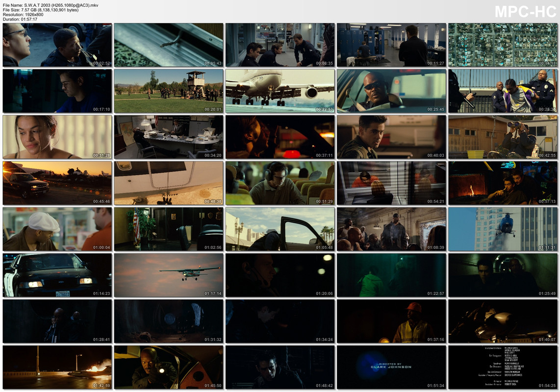Select the crowd frame at 01:08:39
This screenshot has width=560, height=392.
point(391,229)
